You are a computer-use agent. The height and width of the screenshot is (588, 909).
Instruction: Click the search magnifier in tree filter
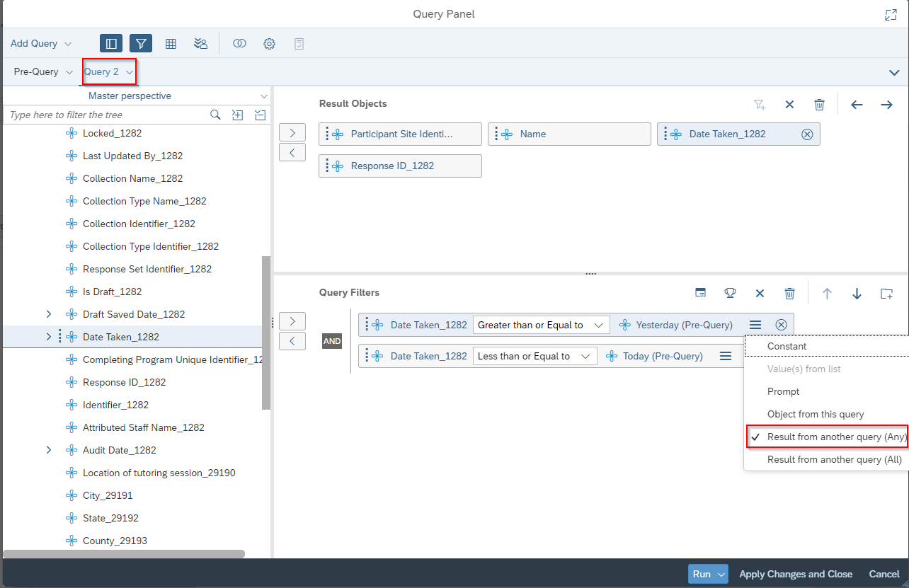pyautogui.click(x=216, y=115)
